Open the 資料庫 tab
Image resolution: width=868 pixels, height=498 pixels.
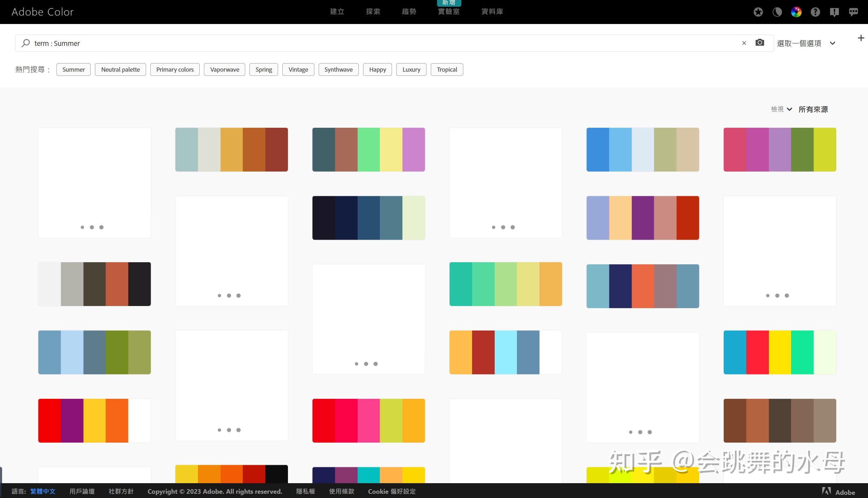coord(492,12)
